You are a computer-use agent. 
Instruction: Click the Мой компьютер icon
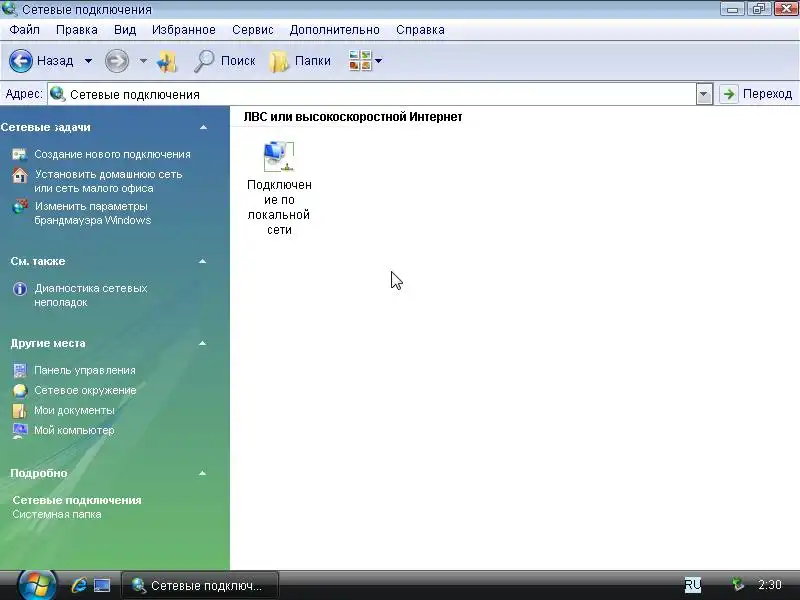(x=19, y=431)
